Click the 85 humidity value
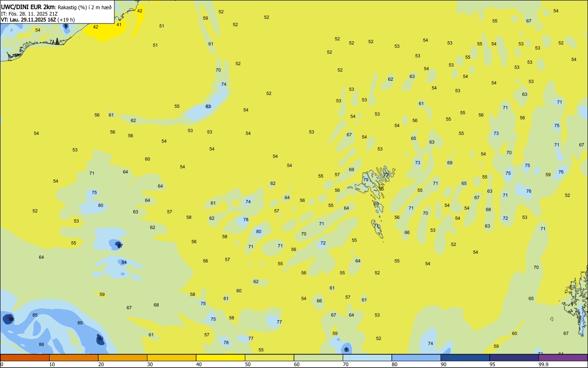Image resolution: width=588 pixels, height=368 pixels. [x=35, y=315]
